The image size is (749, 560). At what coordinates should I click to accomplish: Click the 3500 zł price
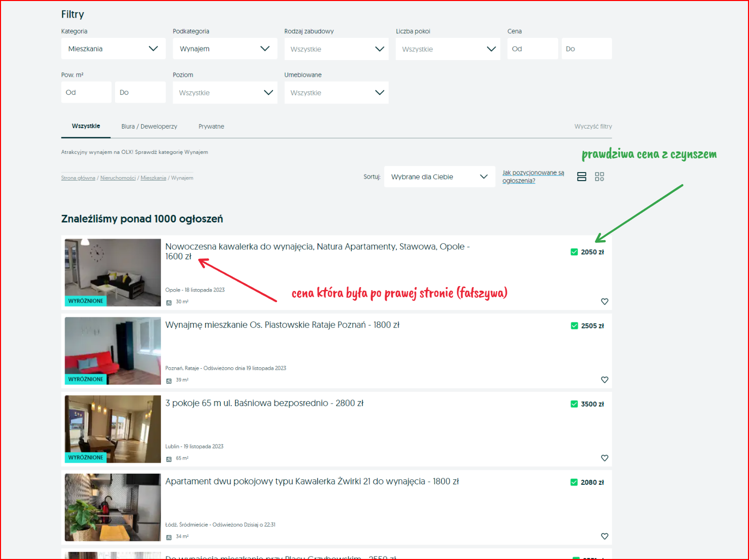pyautogui.click(x=593, y=404)
